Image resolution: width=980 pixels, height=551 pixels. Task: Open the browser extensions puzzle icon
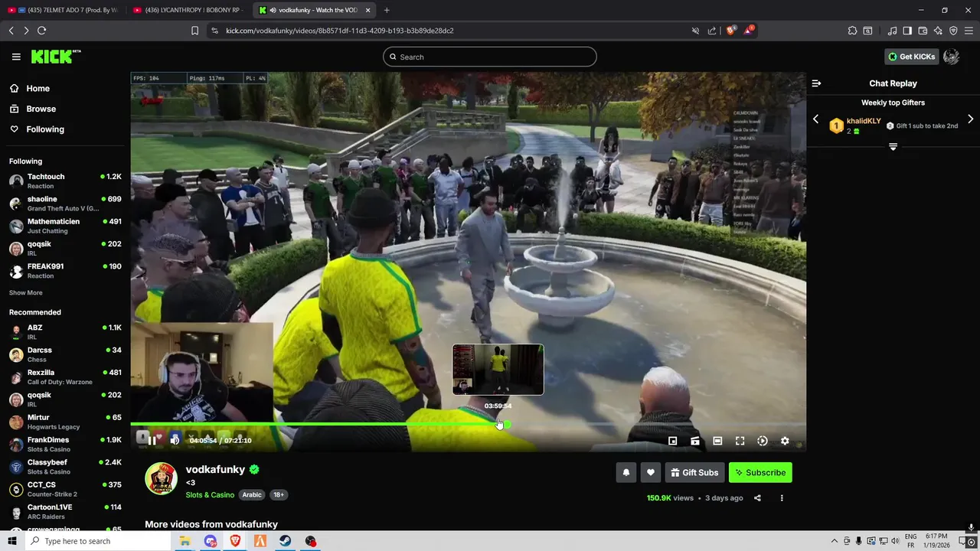[852, 31]
